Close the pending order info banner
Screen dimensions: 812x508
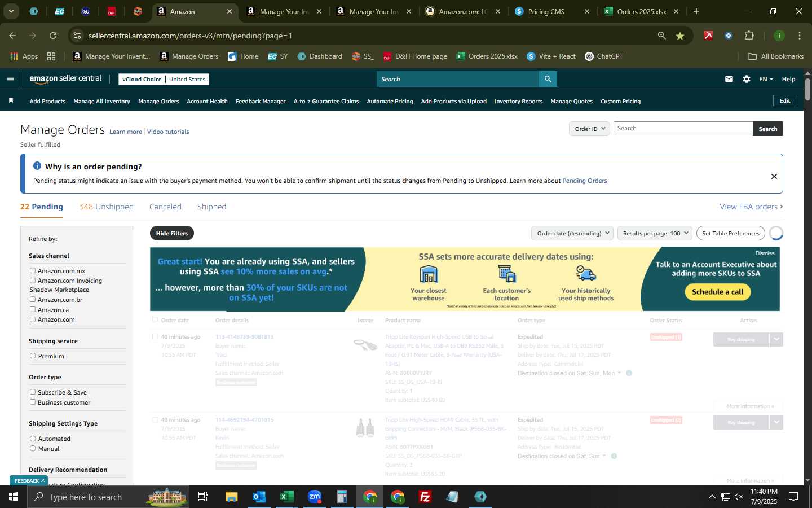click(x=774, y=176)
